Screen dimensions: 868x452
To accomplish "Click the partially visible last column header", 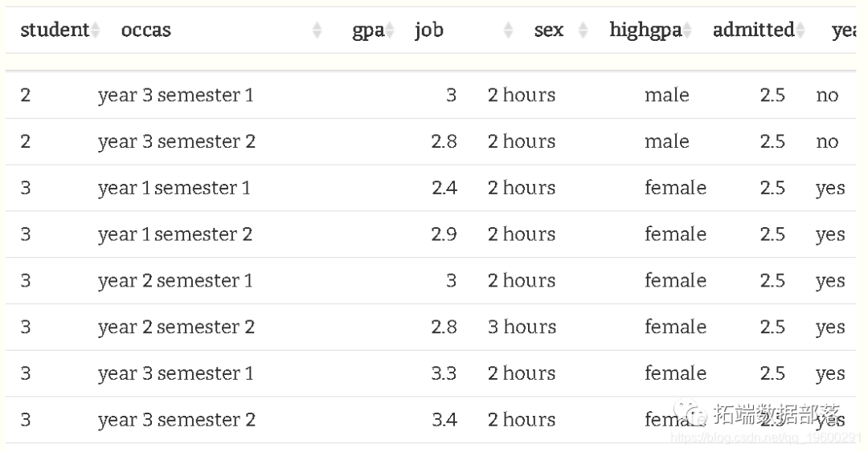I will point(843,31).
